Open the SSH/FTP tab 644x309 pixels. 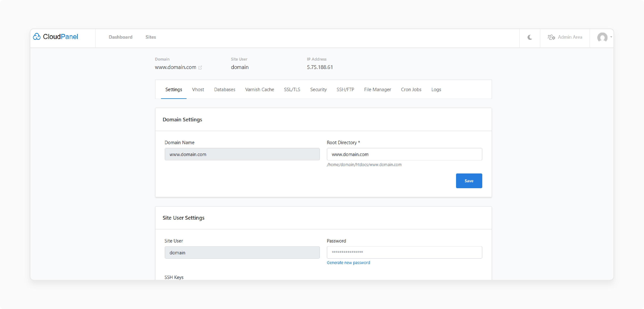(345, 90)
